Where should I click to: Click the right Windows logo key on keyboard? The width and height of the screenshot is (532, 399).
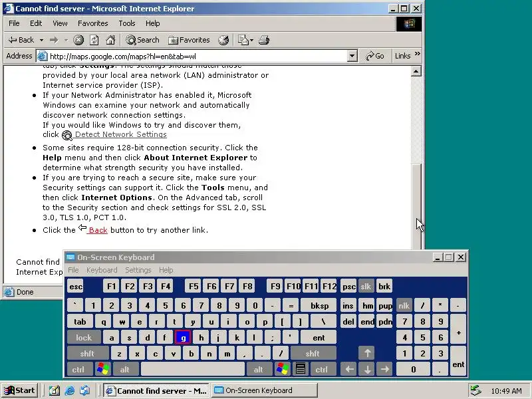point(282,369)
